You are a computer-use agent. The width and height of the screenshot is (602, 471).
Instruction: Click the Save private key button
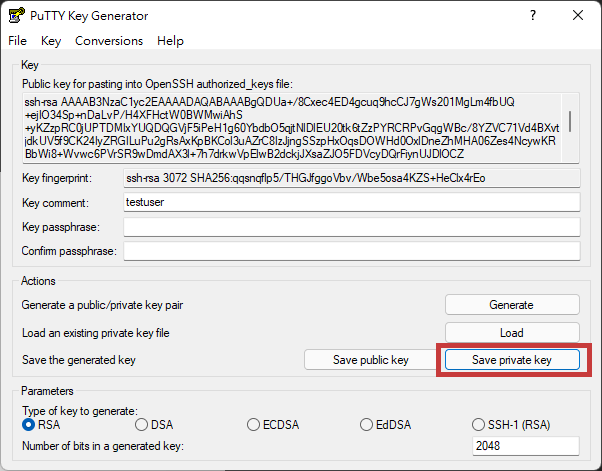[511, 360]
